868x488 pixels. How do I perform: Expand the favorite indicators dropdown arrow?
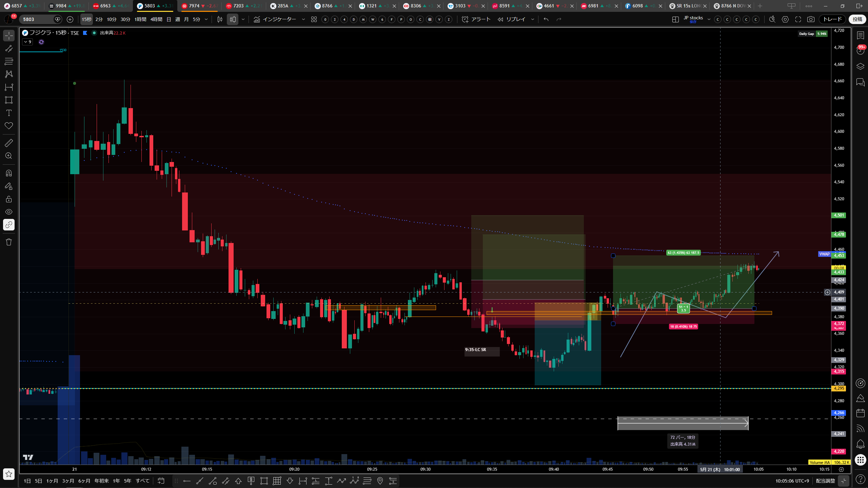tap(303, 19)
